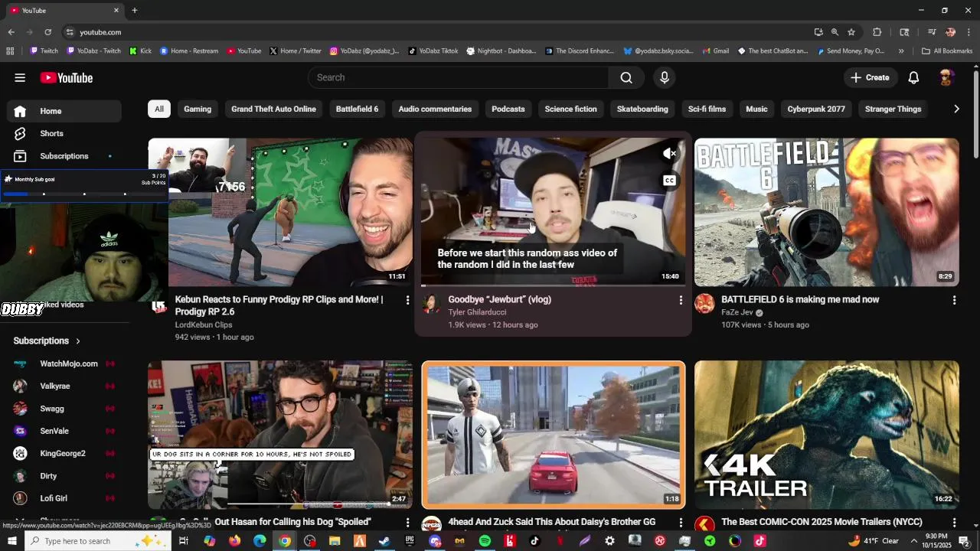
Task: Open options for BATTLEFIELD 6 video
Action: [x=954, y=300]
